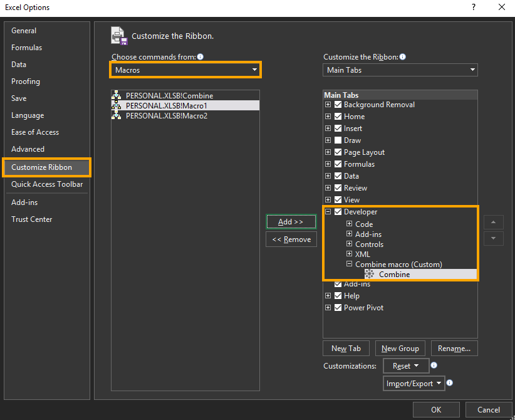Viewport: 515px width, 420px height.
Task: Expand the XML group under Developer
Action: [349, 254]
